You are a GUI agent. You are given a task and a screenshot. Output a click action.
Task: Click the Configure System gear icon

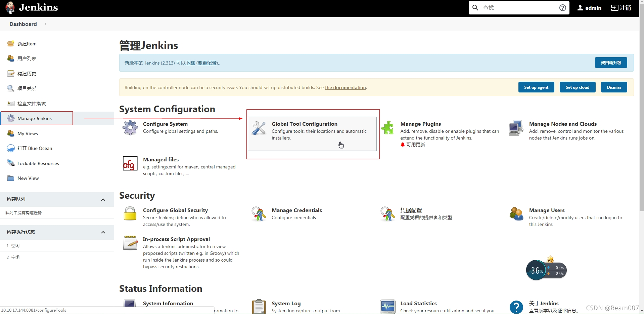click(130, 128)
